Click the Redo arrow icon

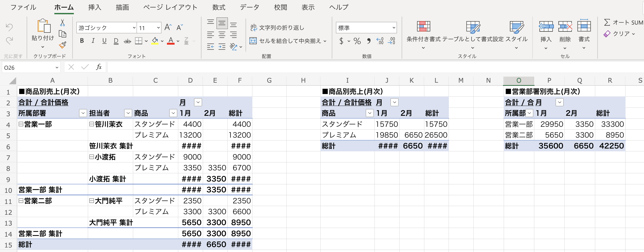[9, 40]
